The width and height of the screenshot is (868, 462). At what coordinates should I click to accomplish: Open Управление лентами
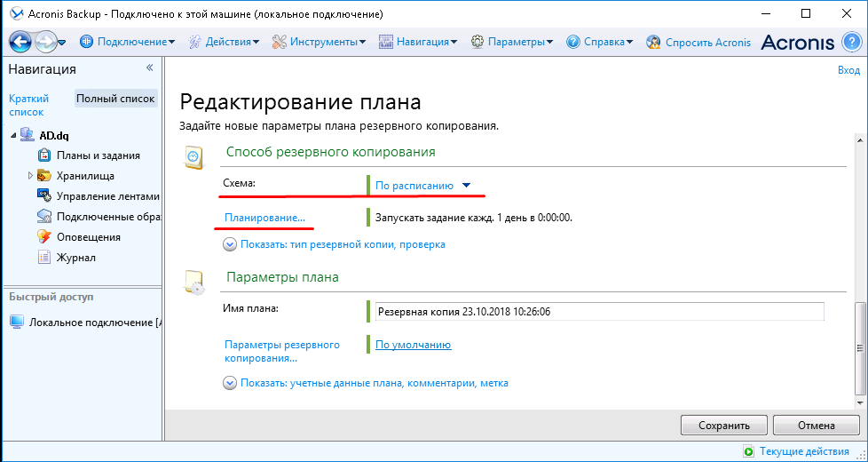coord(108,196)
